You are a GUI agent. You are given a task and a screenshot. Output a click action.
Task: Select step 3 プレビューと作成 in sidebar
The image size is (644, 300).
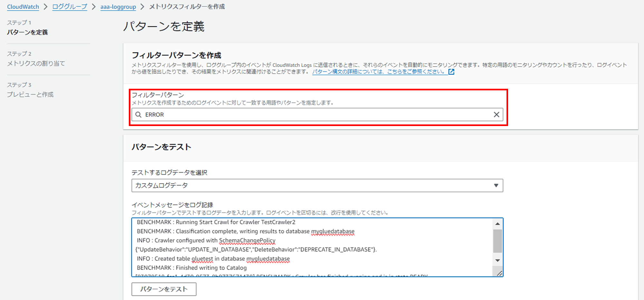click(x=30, y=95)
